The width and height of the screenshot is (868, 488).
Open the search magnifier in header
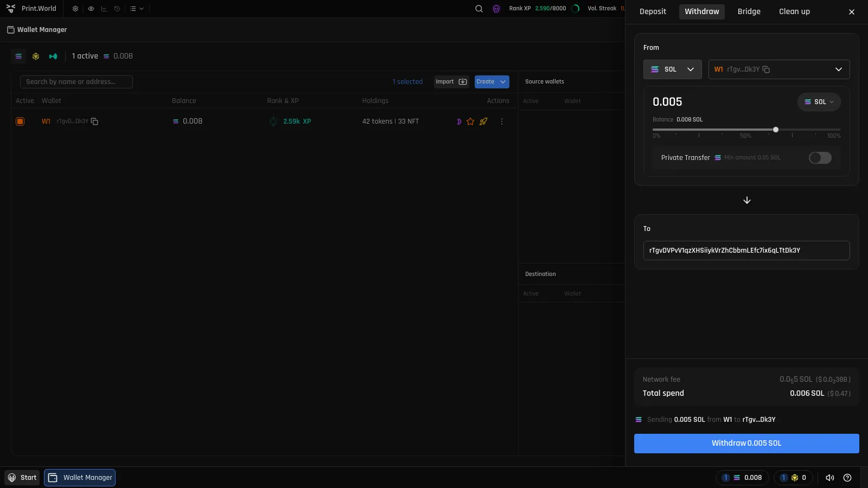[x=479, y=9]
